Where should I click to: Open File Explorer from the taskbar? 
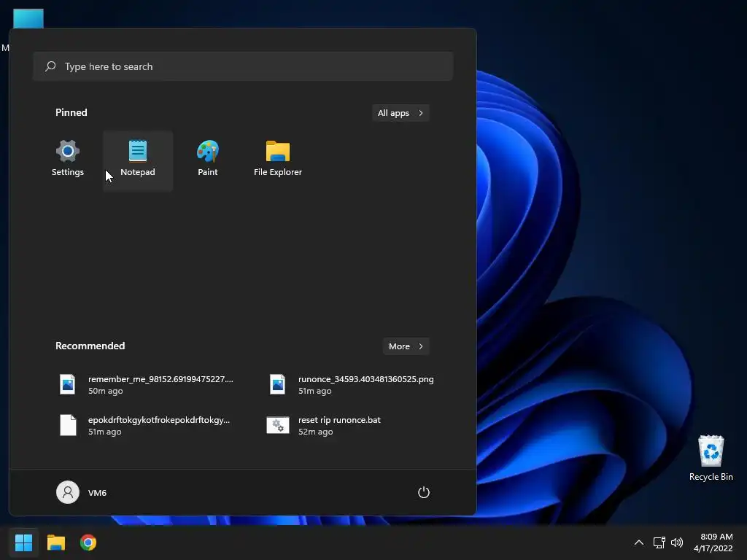click(55, 542)
